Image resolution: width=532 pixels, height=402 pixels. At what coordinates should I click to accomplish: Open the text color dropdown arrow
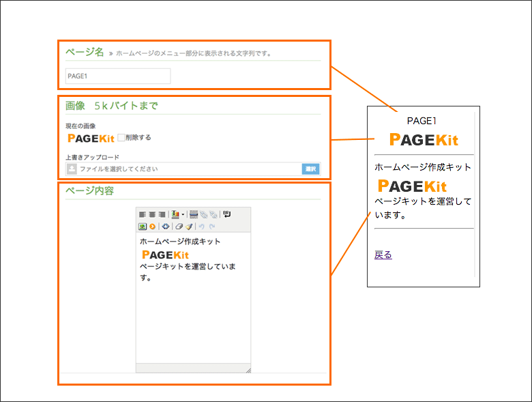[183, 214]
